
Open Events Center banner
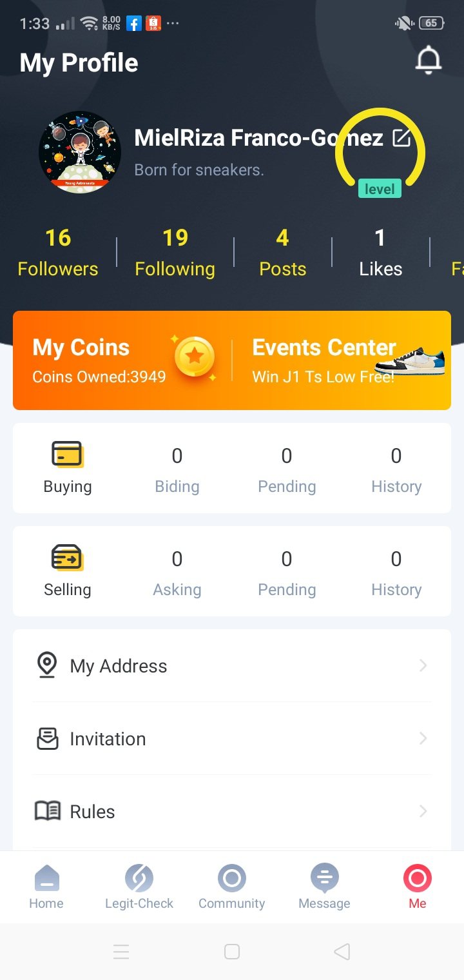[342, 360]
